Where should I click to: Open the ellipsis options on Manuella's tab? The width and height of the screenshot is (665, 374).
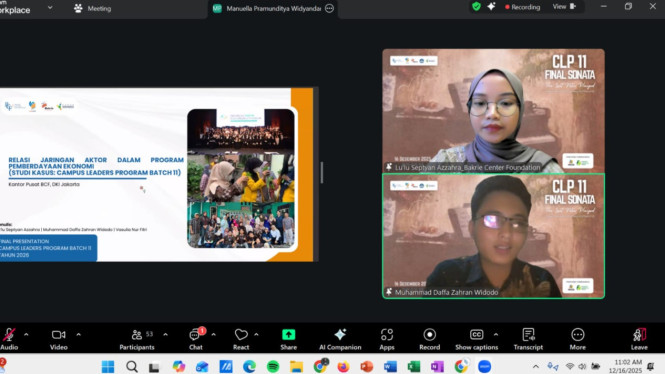pos(330,8)
